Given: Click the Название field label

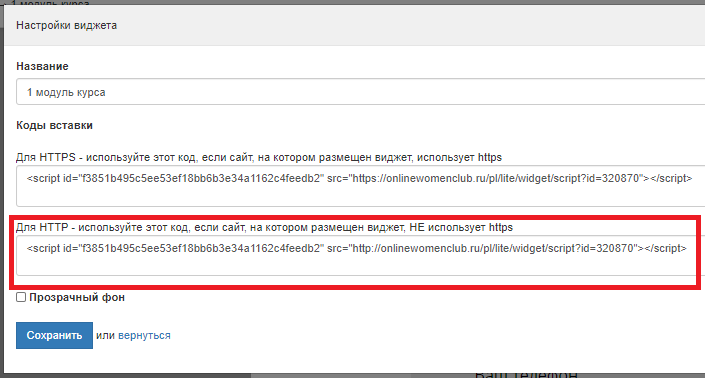Looking at the screenshot, I should [42, 66].
